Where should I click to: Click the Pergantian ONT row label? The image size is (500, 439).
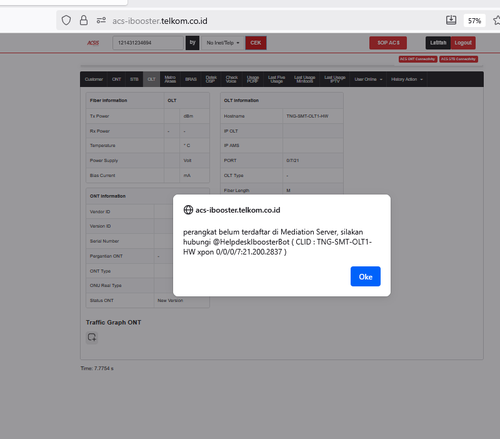pyautogui.click(x=106, y=256)
